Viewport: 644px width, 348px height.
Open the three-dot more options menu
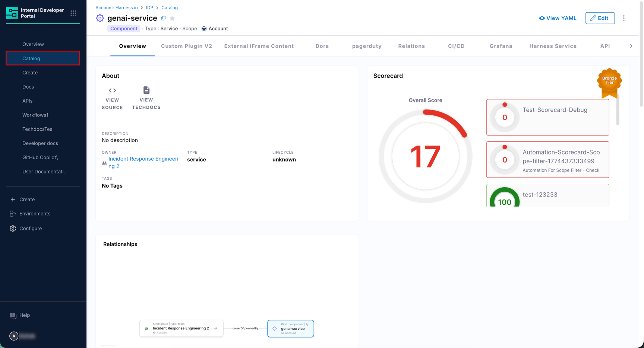tap(624, 18)
